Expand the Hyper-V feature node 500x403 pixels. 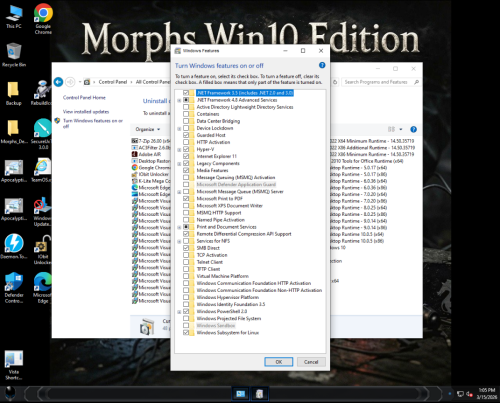(179, 149)
